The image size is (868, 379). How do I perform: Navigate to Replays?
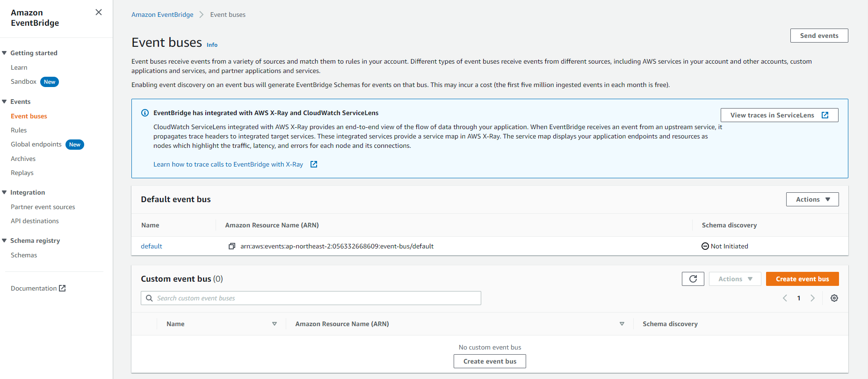pyautogui.click(x=22, y=173)
